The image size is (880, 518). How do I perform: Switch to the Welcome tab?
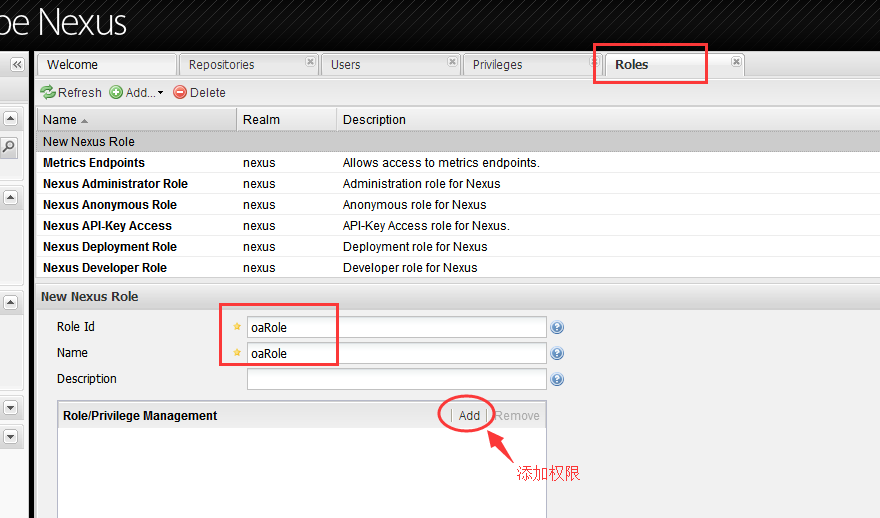[107, 65]
